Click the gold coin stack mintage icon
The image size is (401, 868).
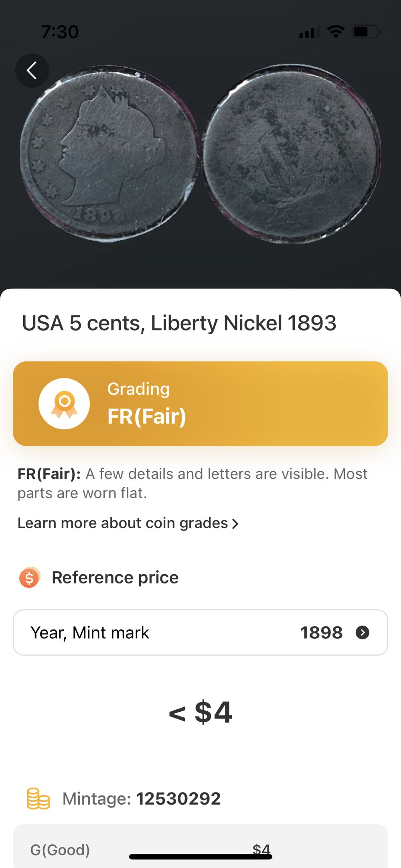[x=38, y=799]
